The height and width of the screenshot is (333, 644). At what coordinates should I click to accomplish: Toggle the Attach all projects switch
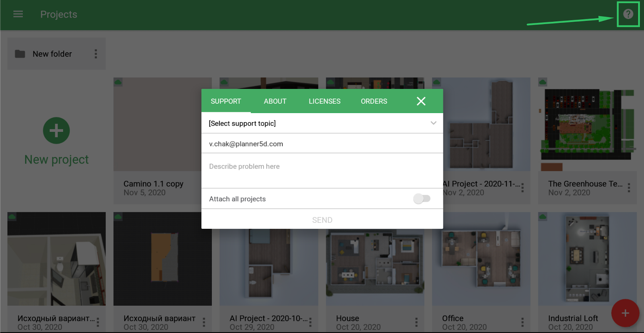pos(422,199)
